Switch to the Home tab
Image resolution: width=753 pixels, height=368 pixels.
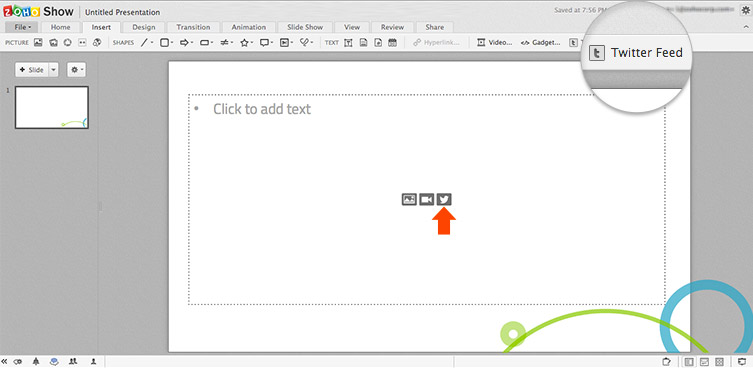pos(61,27)
